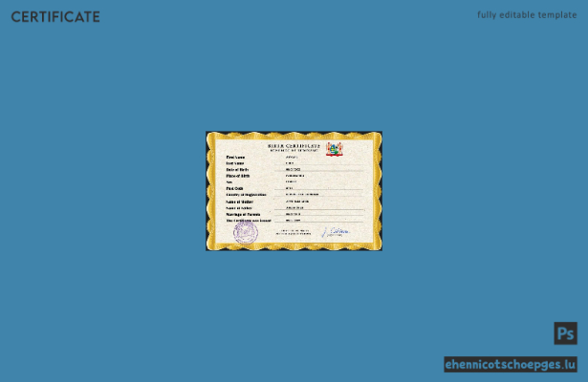Screen dimensions: 588x382
Task: Click the coat of arms on certificate
Action: [334, 149]
